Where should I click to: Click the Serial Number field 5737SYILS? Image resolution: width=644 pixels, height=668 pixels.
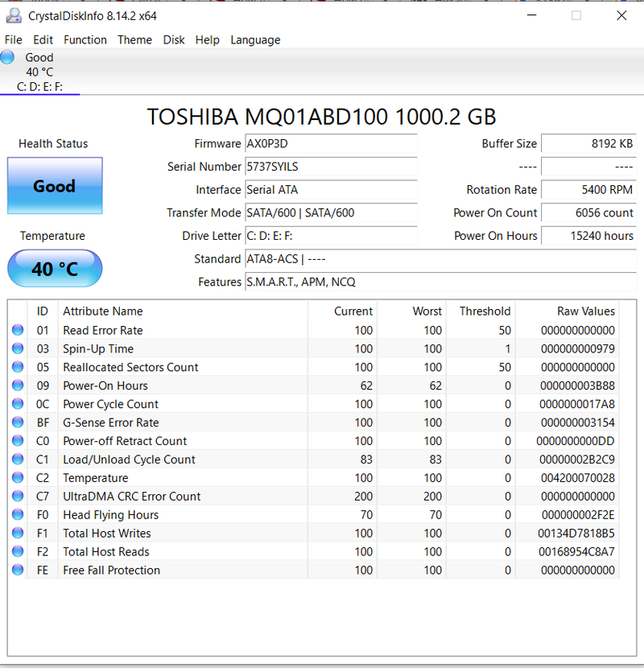click(x=331, y=167)
